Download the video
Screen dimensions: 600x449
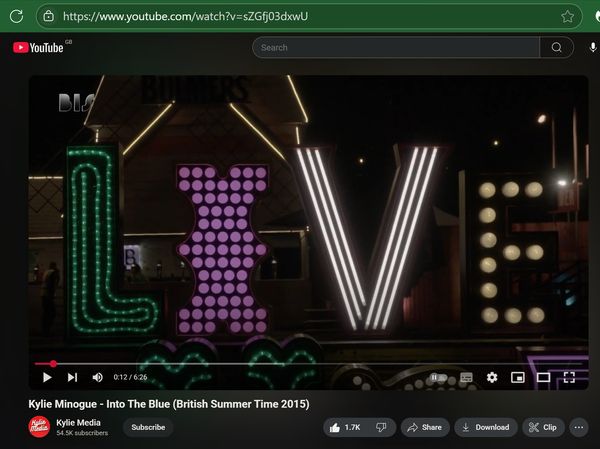(486, 427)
